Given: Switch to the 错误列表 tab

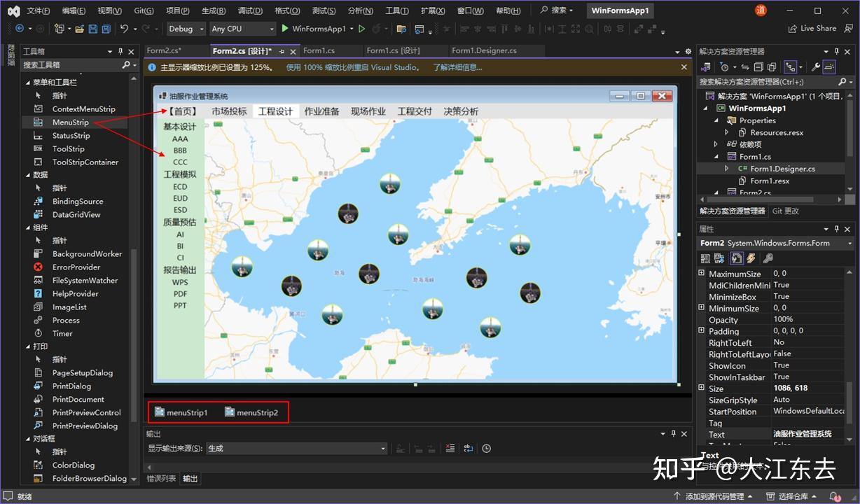Looking at the screenshot, I should pos(161,479).
